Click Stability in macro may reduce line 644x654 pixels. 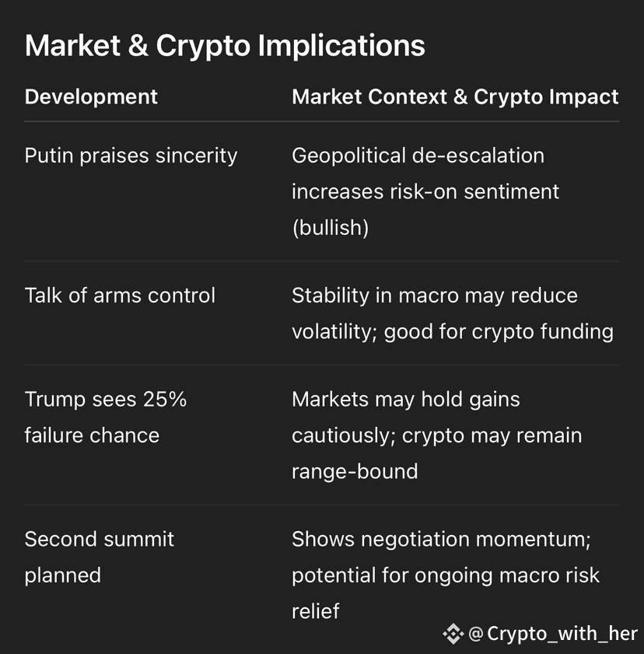point(435,296)
